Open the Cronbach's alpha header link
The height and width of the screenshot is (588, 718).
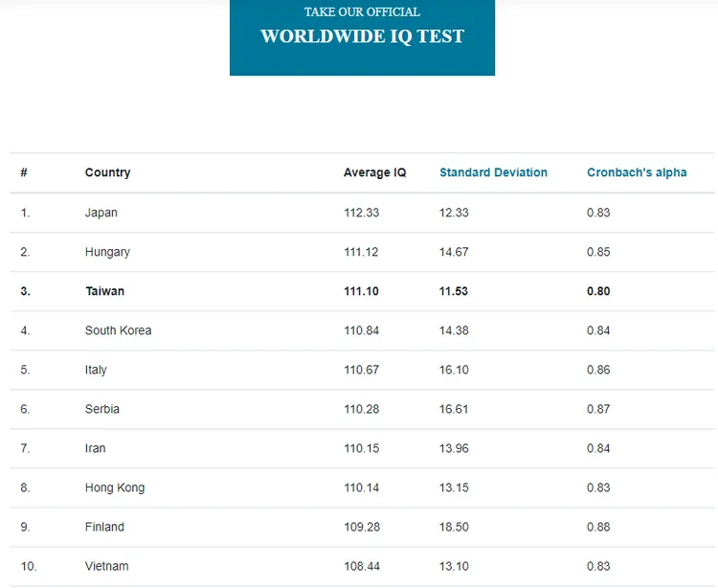(637, 172)
